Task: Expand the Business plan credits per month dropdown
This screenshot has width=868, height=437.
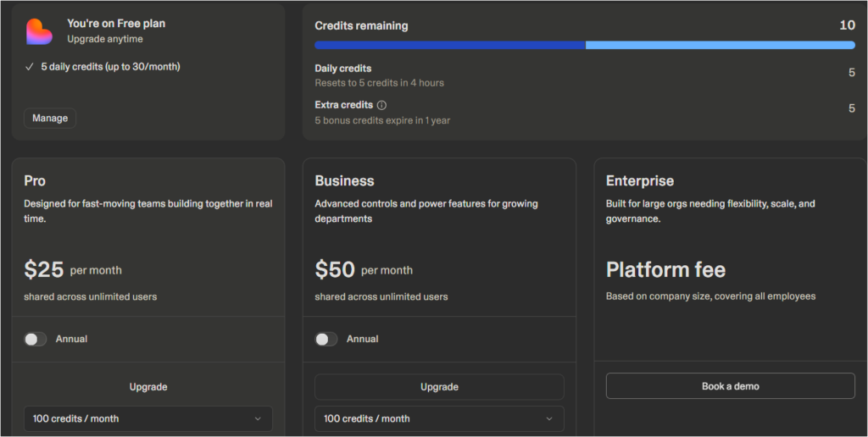Action: coord(439,418)
